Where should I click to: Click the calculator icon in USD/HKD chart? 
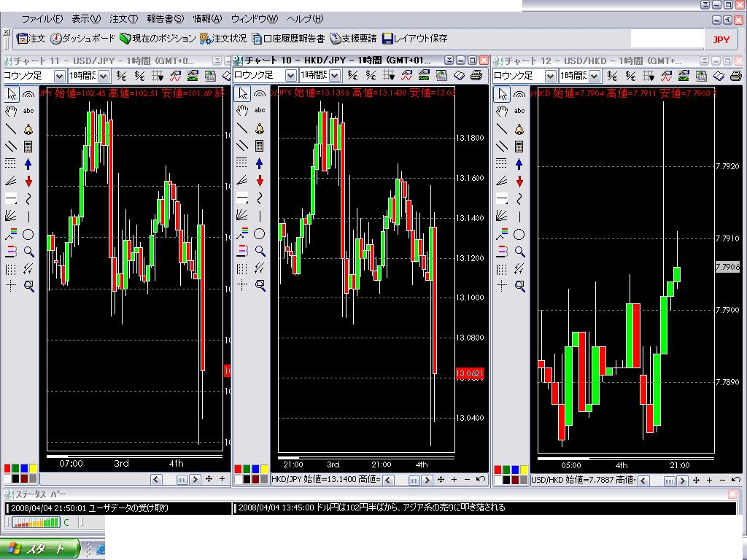click(x=519, y=146)
